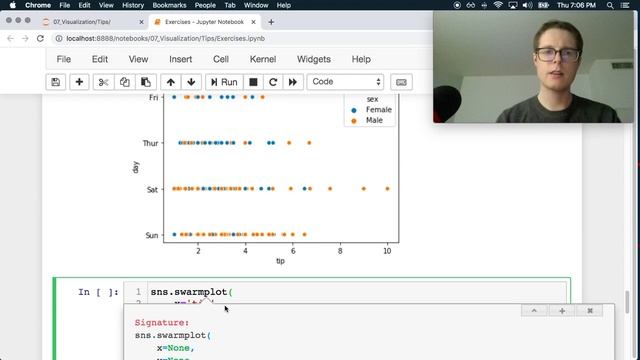This screenshot has height=360, width=640.
Task: Click the In [ ]: cell prompt
Action: point(98,292)
